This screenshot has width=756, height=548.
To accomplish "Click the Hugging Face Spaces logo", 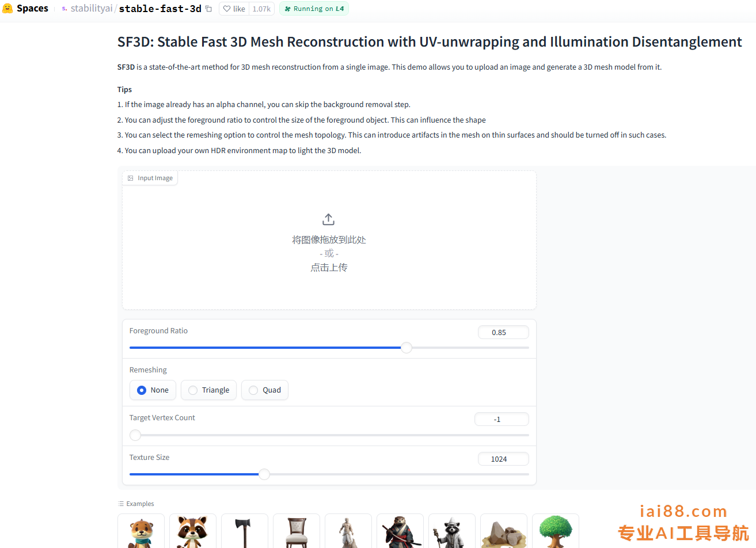I will (7, 9).
